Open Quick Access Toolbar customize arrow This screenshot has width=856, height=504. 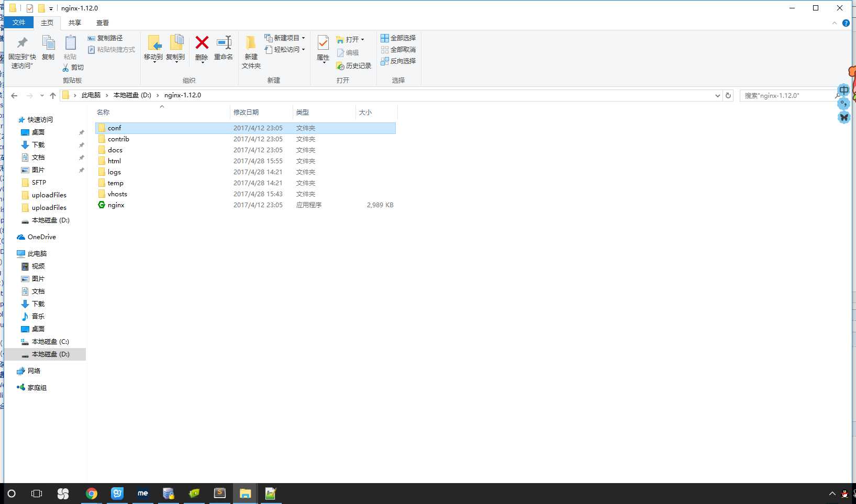pyautogui.click(x=51, y=9)
